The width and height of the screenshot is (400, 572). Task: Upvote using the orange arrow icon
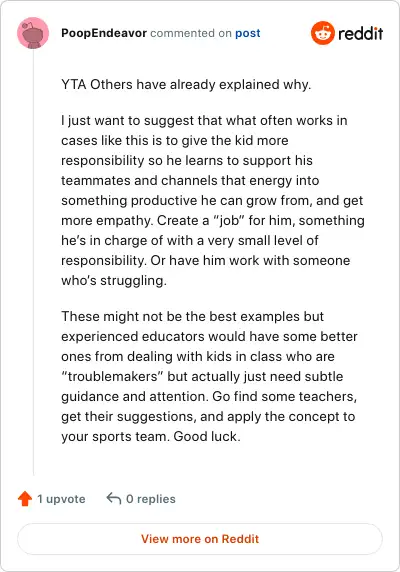pos(25,499)
